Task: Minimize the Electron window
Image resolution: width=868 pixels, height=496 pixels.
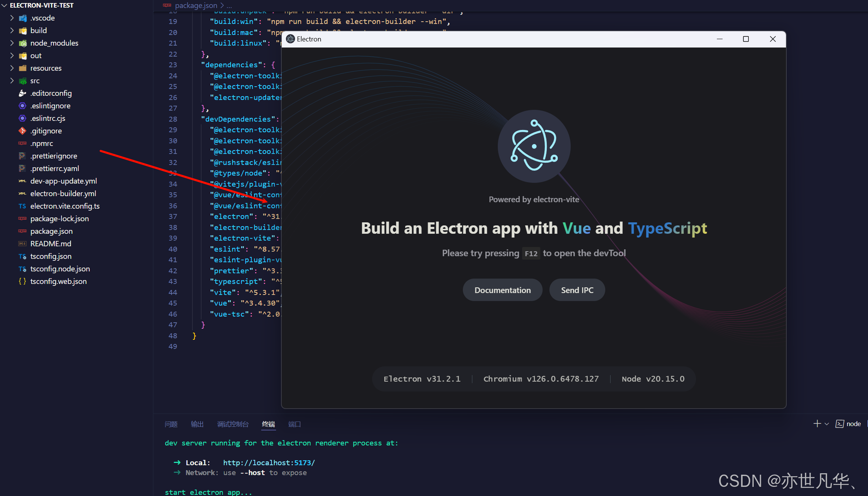Action: (x=720, y=39)
